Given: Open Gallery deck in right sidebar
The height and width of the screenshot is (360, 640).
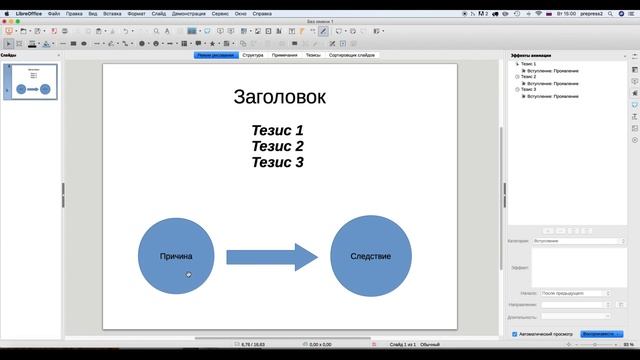Looking at the screenshot, I should tap(635, 129).
